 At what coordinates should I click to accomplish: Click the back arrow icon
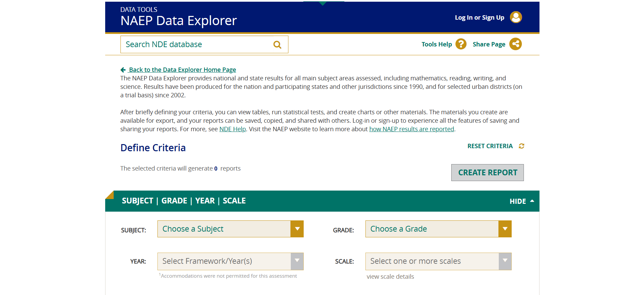click(x=123, y=70)
